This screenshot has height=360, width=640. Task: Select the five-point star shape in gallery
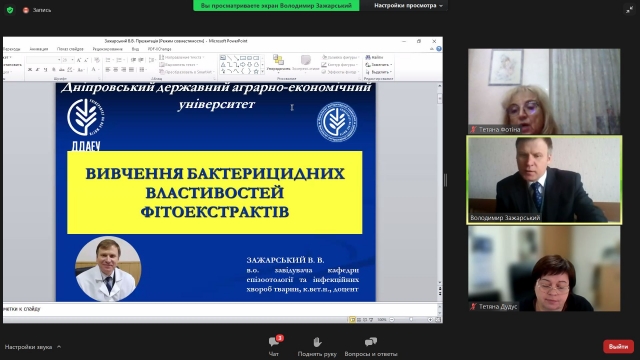pos(256,72)
